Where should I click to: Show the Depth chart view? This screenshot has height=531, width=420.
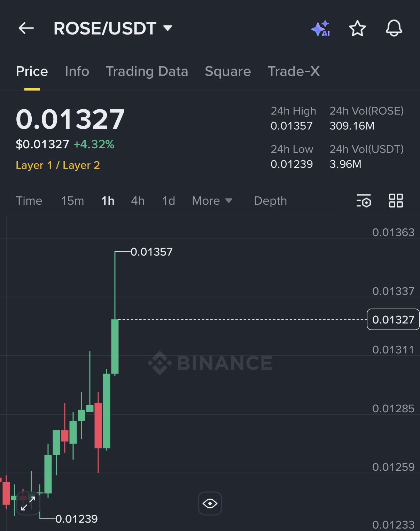click(x=270, y=201)
